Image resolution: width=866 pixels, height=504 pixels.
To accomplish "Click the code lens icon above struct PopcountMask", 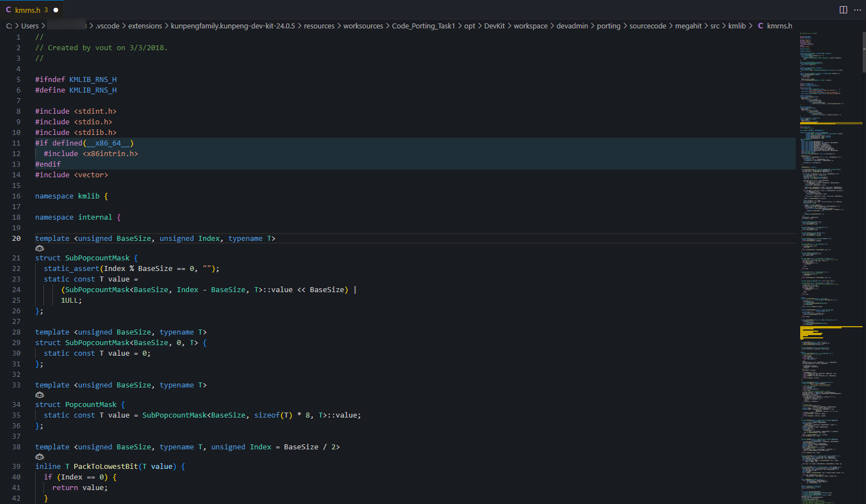I will pos(40,395).
